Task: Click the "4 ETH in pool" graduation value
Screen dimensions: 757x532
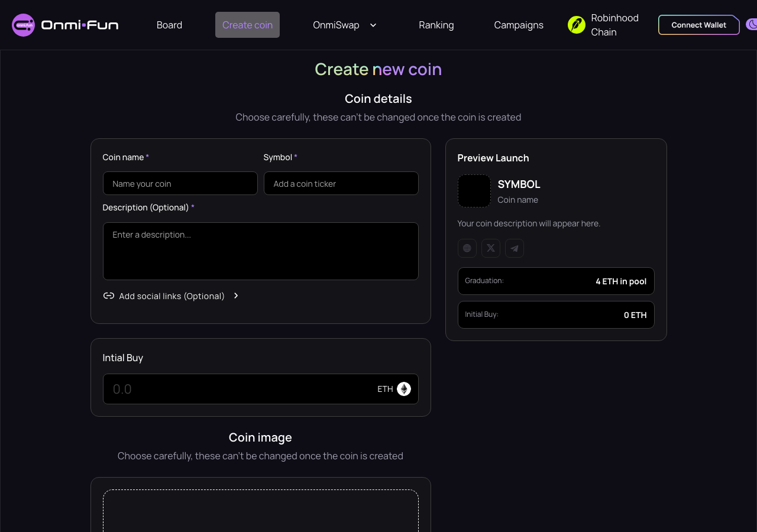Action: click(x=621, y=281)
